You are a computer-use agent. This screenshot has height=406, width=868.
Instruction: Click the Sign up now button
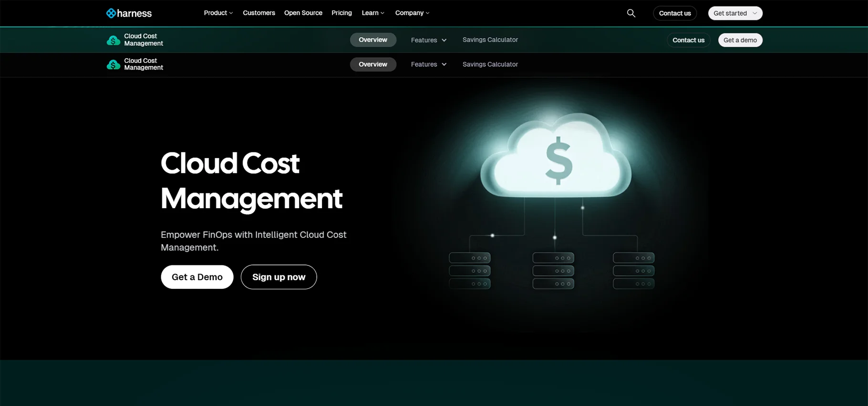pos(279,277)
